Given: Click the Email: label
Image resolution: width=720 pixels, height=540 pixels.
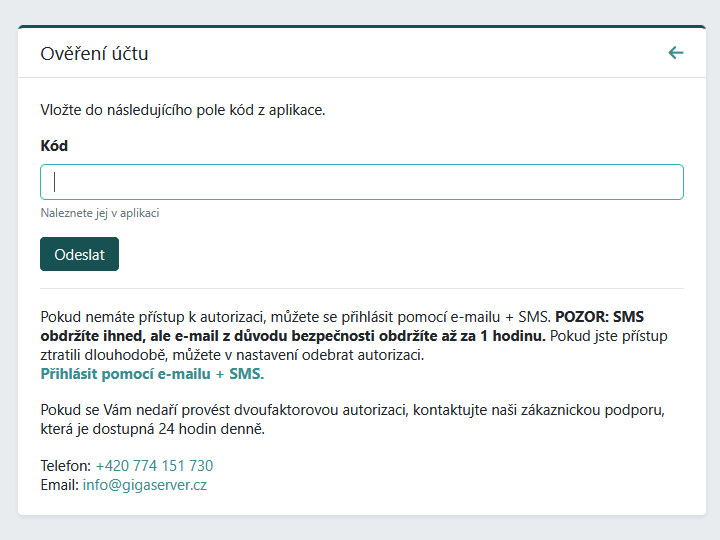Looking at the screenshot, I should tap(59, 485).
